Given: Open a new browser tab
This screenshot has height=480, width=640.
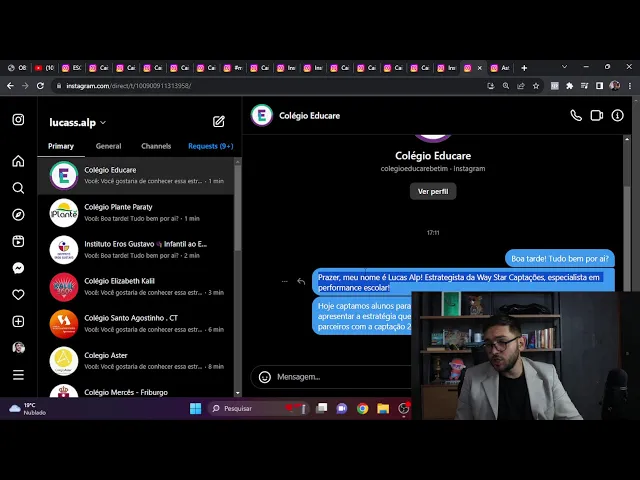Looking at the screenshot, I should [x=524, y=68].
